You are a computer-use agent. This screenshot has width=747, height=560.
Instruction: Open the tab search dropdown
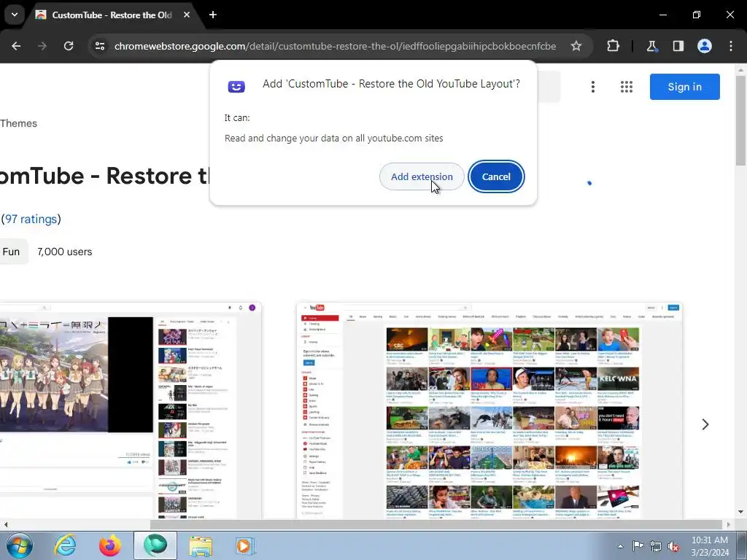15,15
